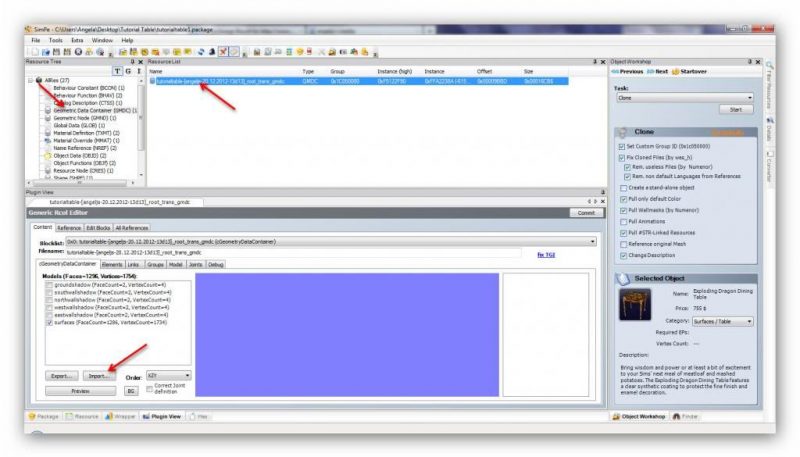This screenshot has width=800, height=457.
Task: Click the Import... button
Action: pyautogui.click(x=99, y=376)
